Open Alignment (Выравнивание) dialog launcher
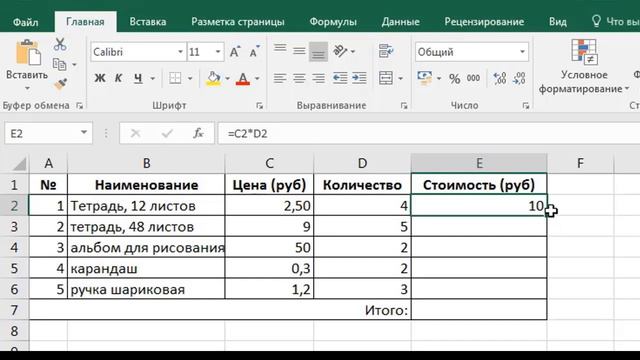 404,106
